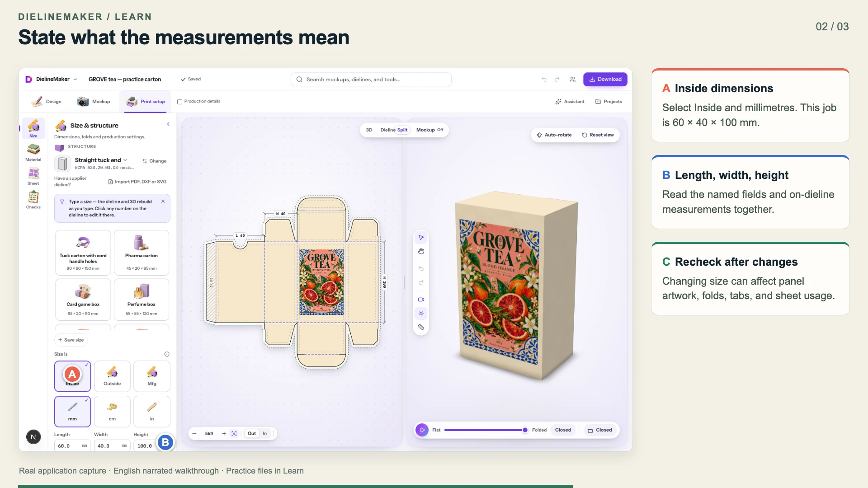The width and height of the screenshot is (868, 488).
Task: Play the fold animation
Action: point(422,430)
